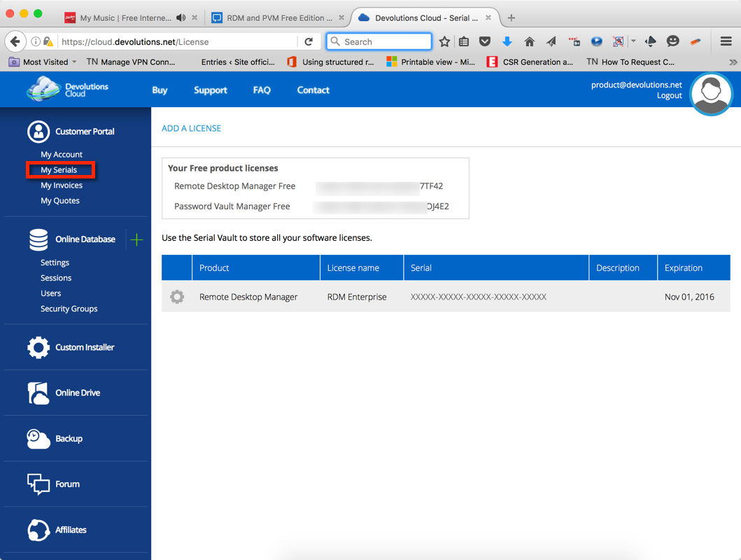Click the ADD A LICENSE link
This screenshot has height=560, width=741.
click(x=192, y=128)
